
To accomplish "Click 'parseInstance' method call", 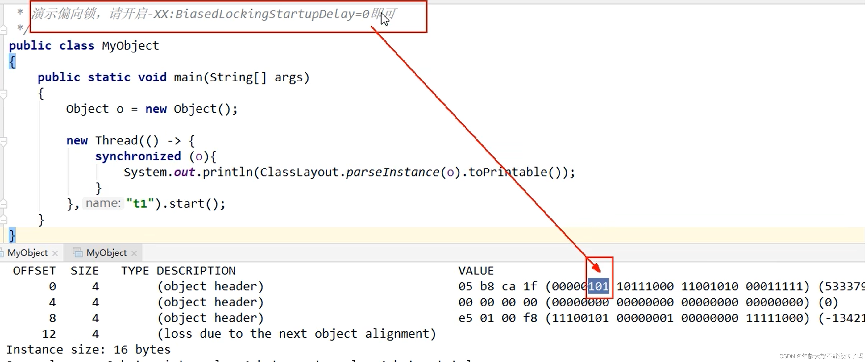I will (x=393, y=172).
